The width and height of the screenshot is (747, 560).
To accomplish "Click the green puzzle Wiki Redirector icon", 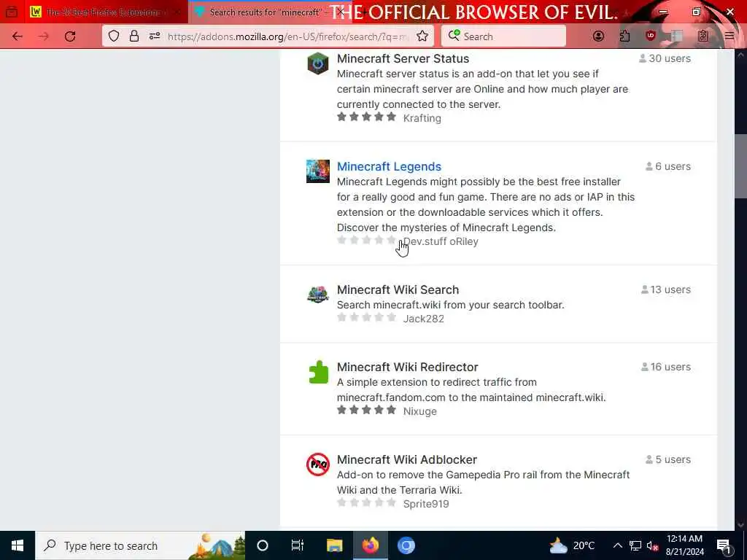I will 319,373.
